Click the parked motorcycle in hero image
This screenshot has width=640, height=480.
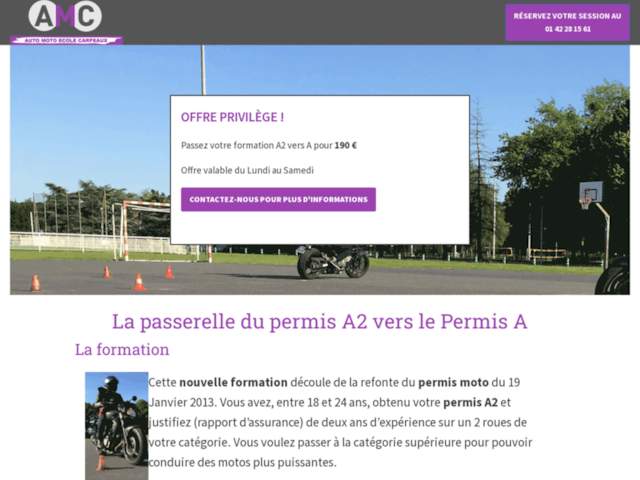[333, 262]
